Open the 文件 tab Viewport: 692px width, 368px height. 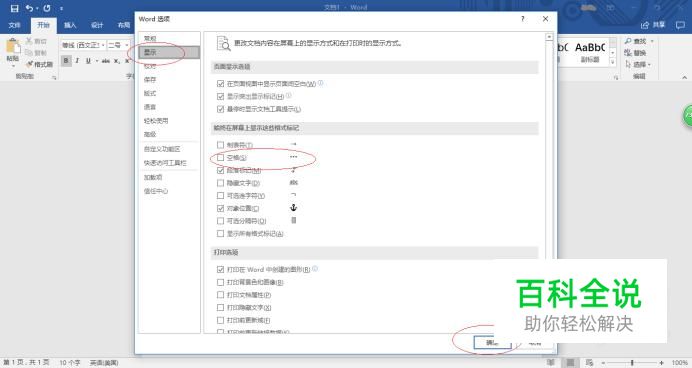point(15,25)
